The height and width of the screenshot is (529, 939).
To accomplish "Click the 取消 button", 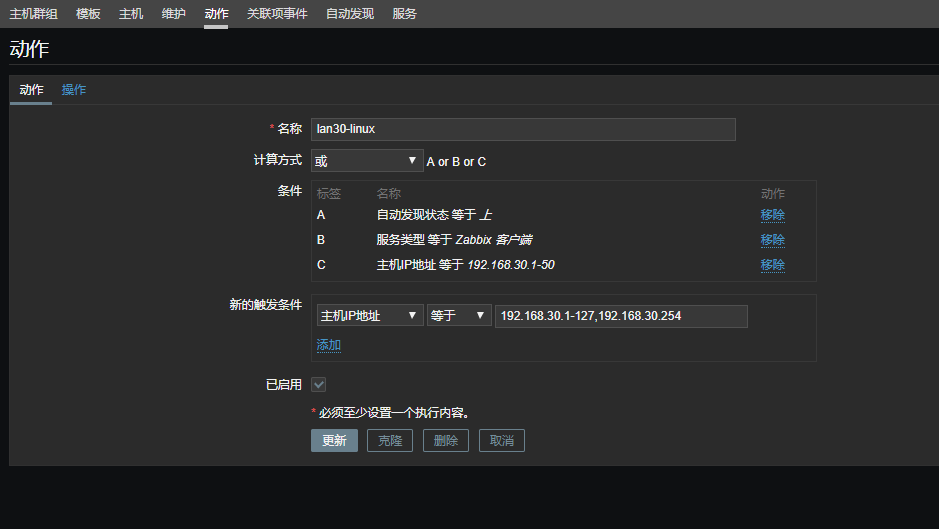I will coord(502,440).
